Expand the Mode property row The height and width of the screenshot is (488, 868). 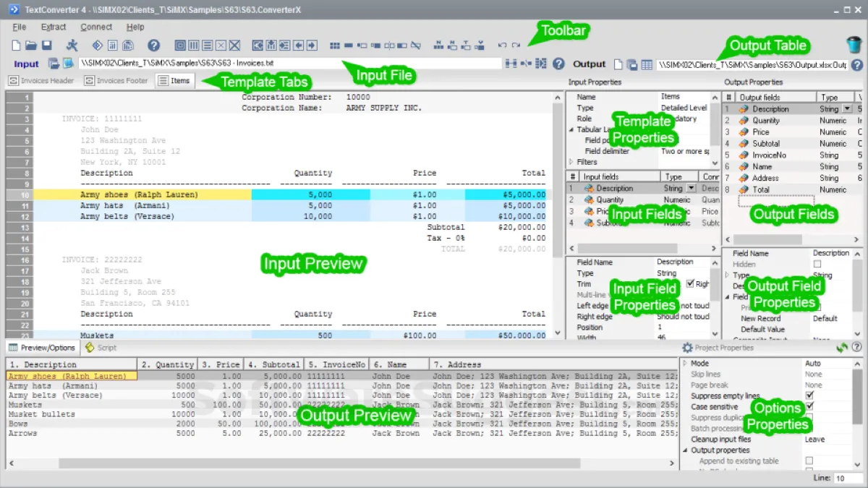click(685, 364)
